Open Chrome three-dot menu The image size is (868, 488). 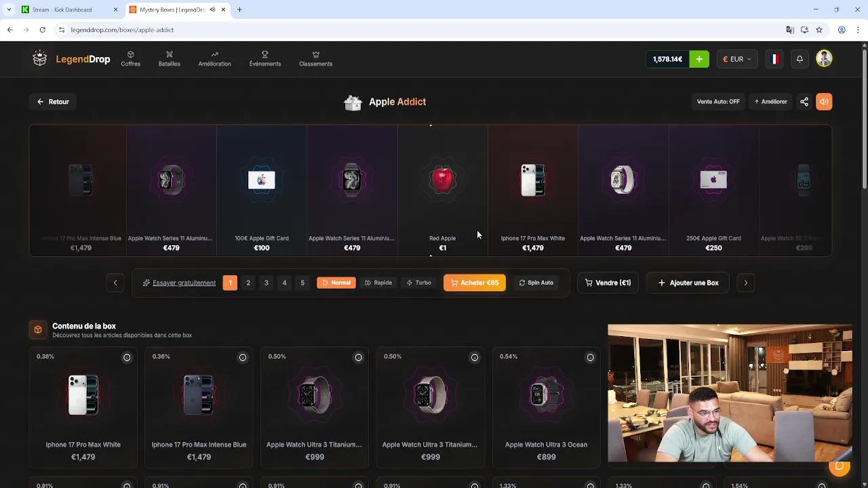tap(859, 30)
